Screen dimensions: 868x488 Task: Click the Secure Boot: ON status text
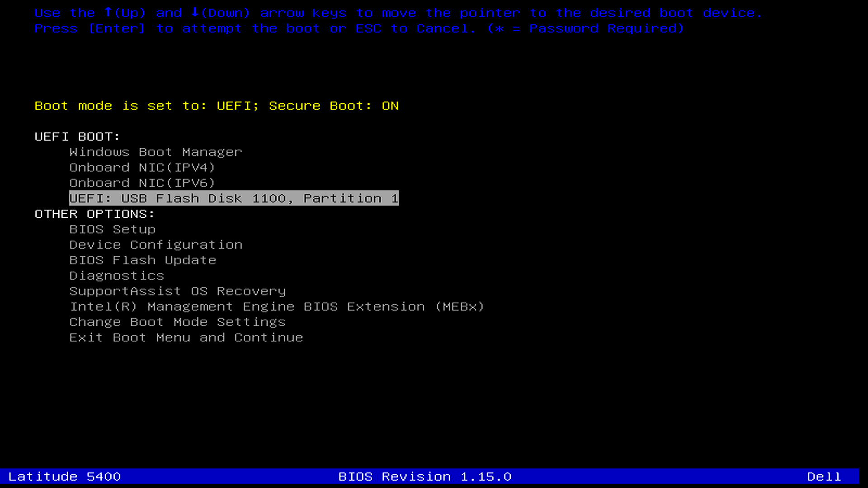coord(333,106)
